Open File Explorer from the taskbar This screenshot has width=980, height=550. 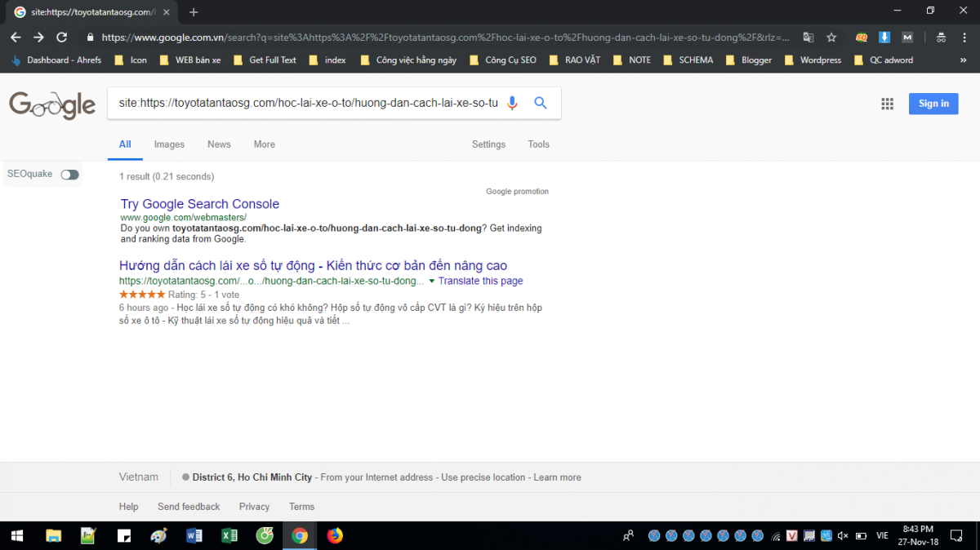point(54,536)
